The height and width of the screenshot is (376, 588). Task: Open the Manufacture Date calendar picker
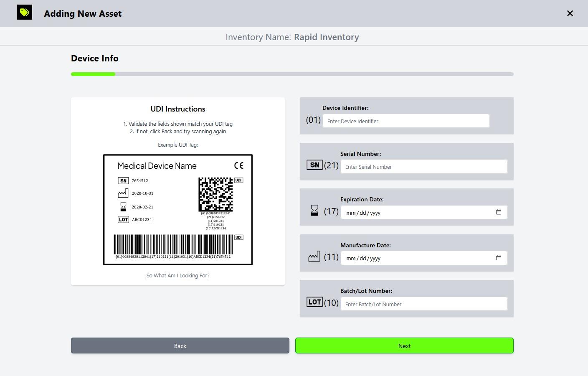click(499, 258)
